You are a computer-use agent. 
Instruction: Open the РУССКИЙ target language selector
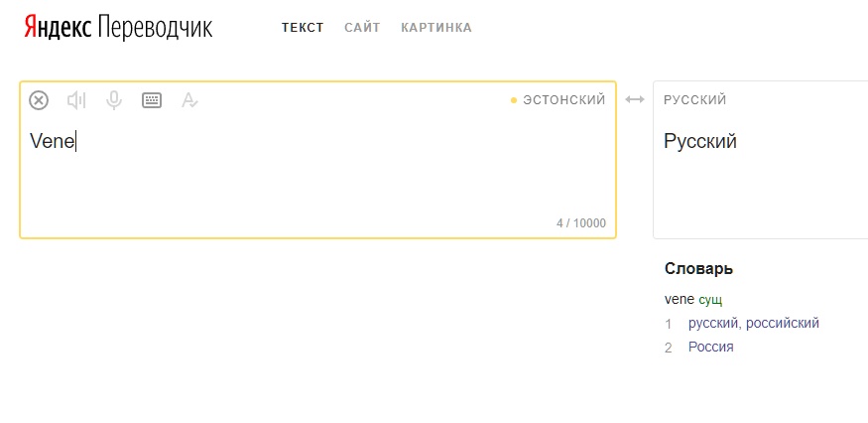694,100
